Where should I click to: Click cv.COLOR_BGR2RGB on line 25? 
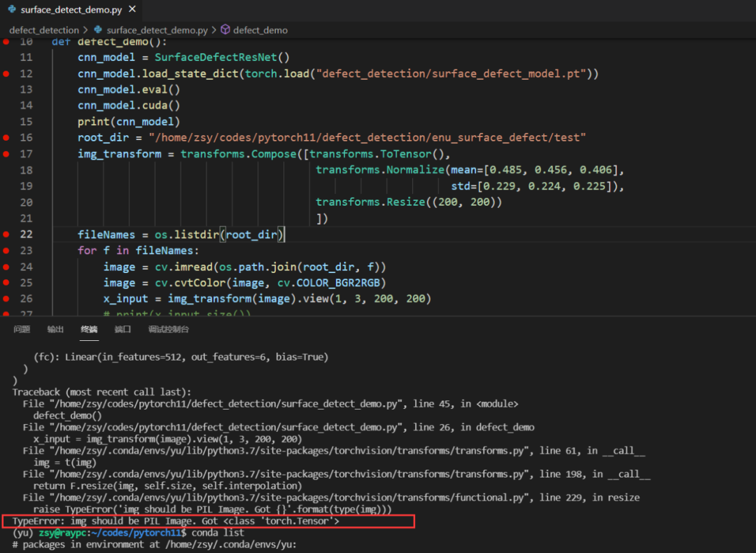tap(329, 283)
